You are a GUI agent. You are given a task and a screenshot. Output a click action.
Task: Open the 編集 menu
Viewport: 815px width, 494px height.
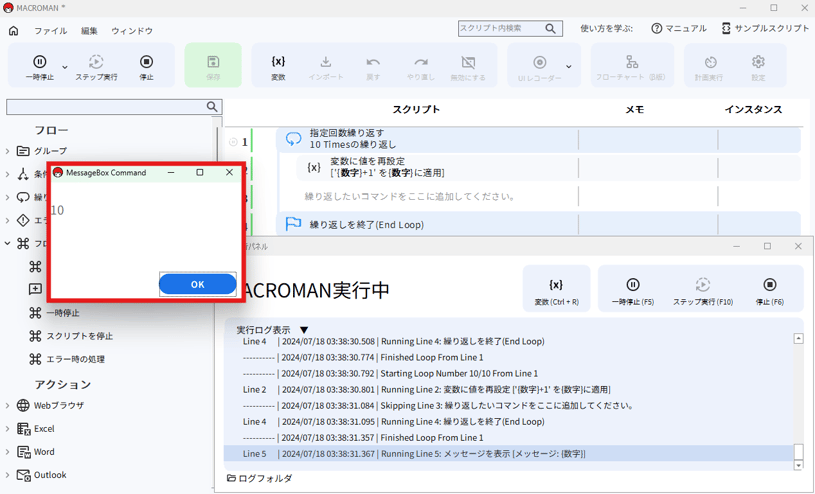(x=89, y=31)
